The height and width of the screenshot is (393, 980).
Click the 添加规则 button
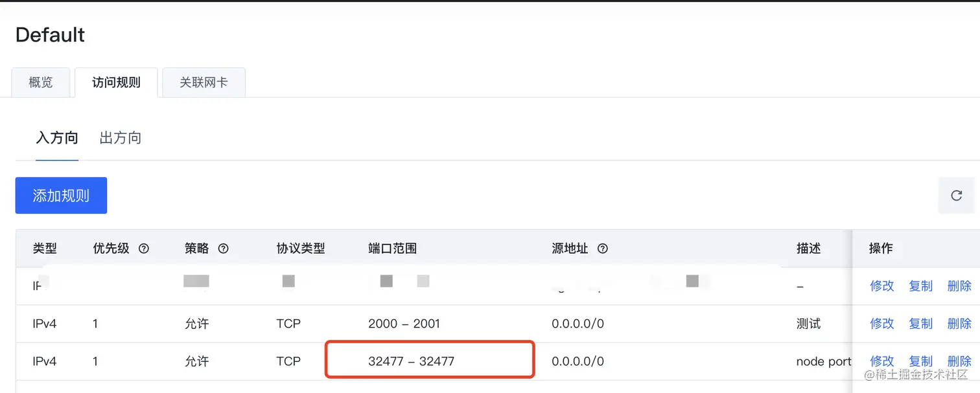click(61, 196)
